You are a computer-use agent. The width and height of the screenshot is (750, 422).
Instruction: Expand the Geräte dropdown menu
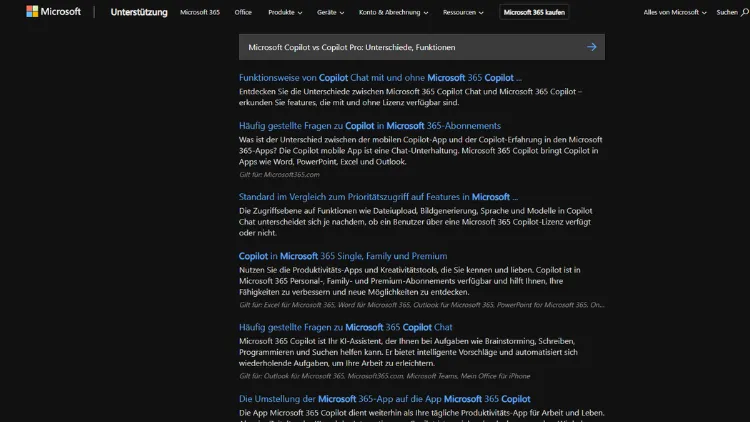tap(331, 12)
